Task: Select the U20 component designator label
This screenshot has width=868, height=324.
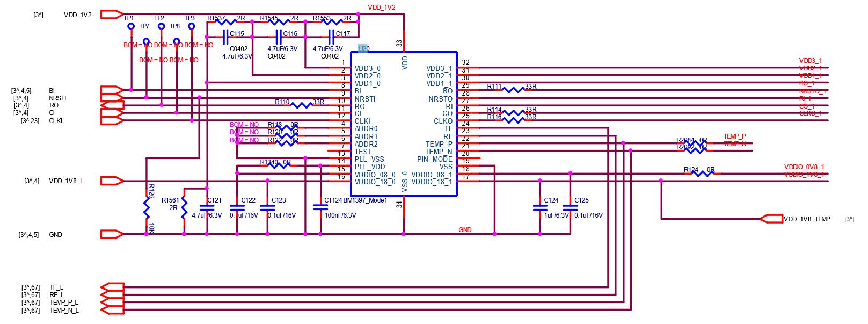Action: coord(363,49)
